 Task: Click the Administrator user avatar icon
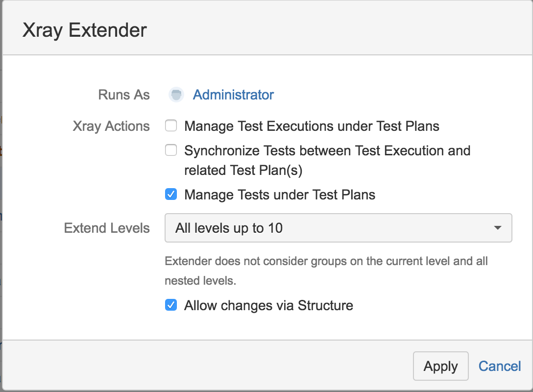pos(176,95)
